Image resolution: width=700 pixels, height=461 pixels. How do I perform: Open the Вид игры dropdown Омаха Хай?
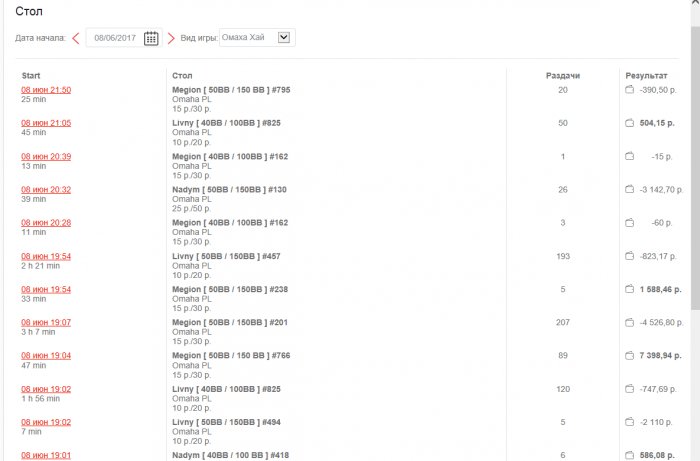coord(257,37)
